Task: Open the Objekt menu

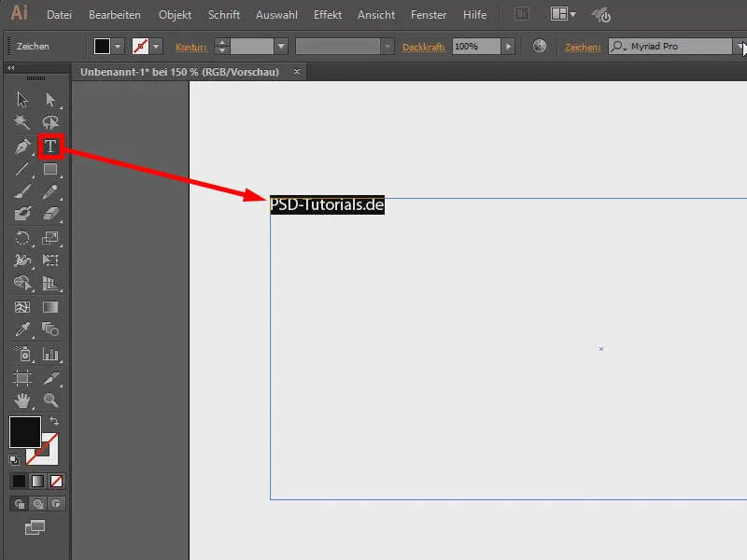Action: point(175,15)
